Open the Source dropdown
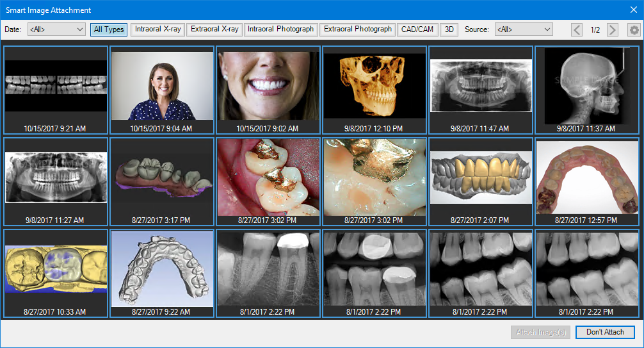The width and height of the screenshot is (644, 348). click(523, 29)
